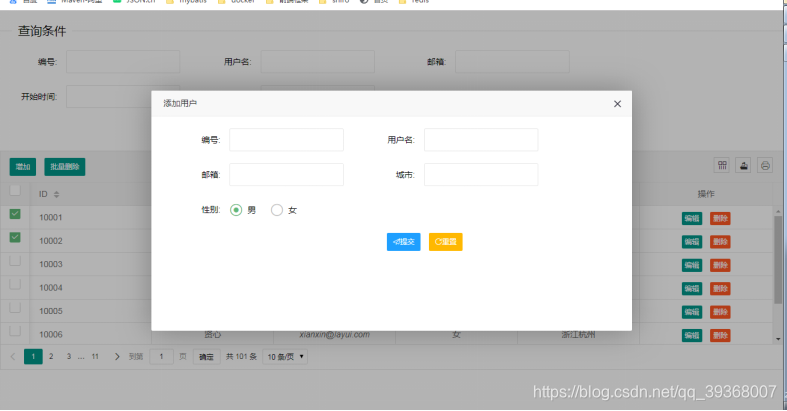This screenshot has width=787, height=411.
Task: Go to page 11 in pagination
Action: 95,356
